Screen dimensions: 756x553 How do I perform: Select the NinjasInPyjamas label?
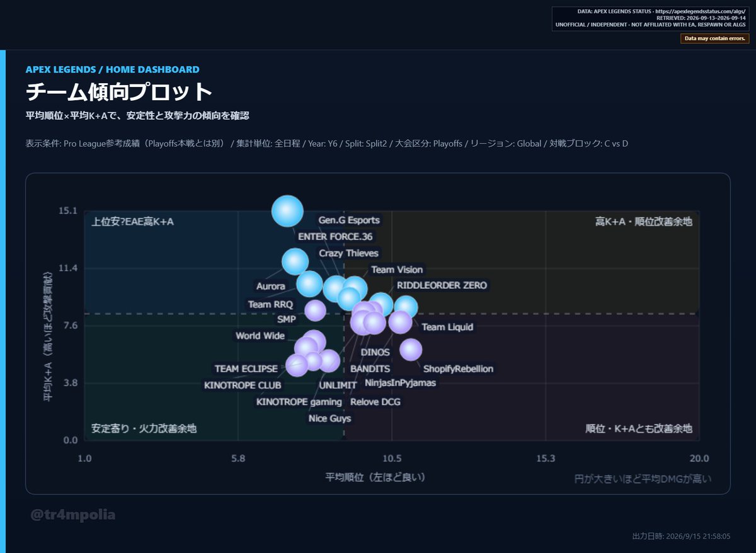point(401,383)
